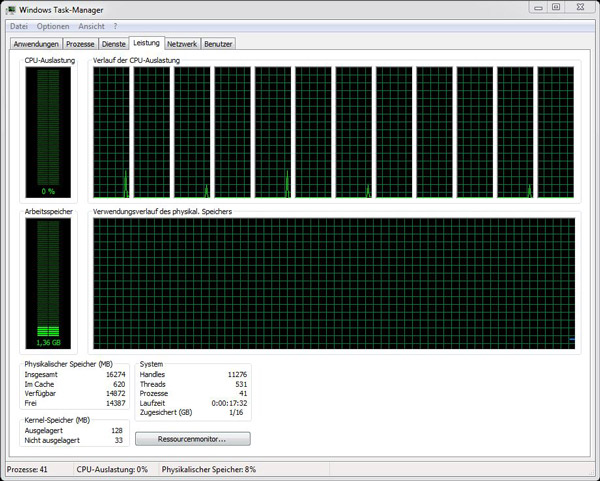
Task: Switch to the Anwendungen tab
Action: point(36,44)
